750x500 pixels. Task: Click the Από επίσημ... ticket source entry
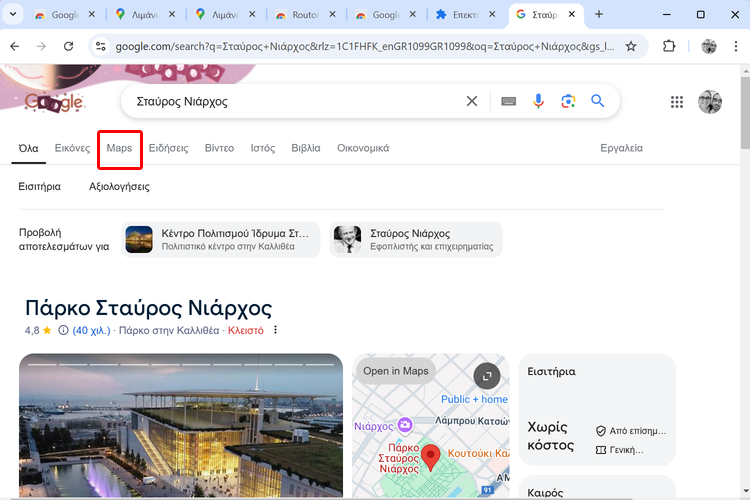pos(631,431)
